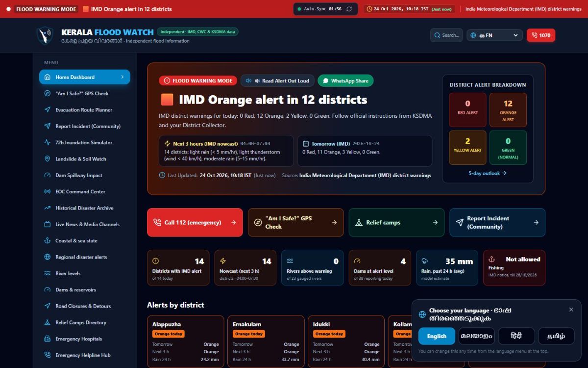Click the Evacuation Route Planner arrow icon
The width and height of the screenshot is (588, 368).
click(x=48, y=110)
